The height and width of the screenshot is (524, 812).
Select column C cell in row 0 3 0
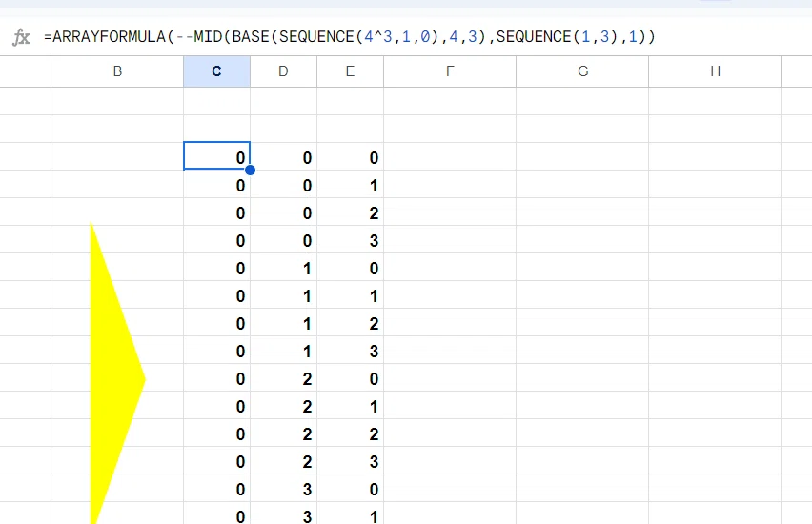click(217, 488)
